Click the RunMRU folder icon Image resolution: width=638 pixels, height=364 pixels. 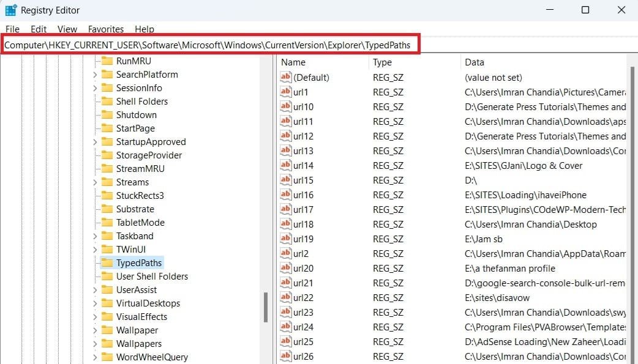(x=107, y=61)
